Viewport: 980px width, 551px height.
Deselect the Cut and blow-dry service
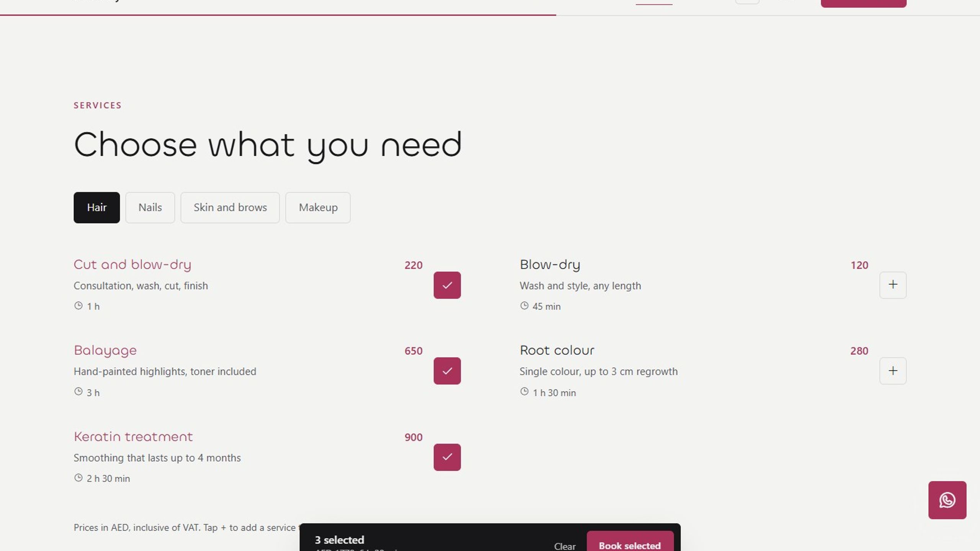tap(447, 285)
